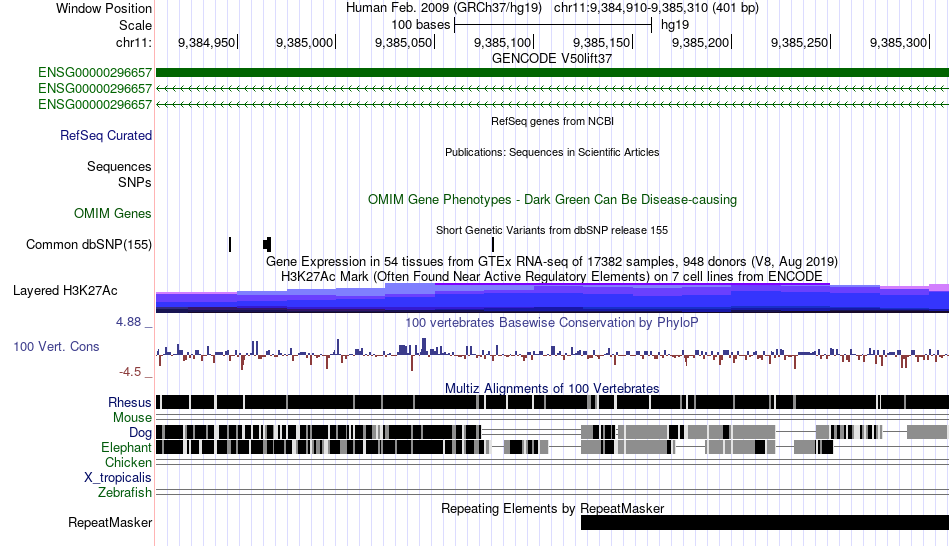The width and height of the screenshot is (950, 546).
Task: Click the Common dbSNP variant marker under "from dbSNP release"
Action: pyautogui.click(x=493, y=244)
